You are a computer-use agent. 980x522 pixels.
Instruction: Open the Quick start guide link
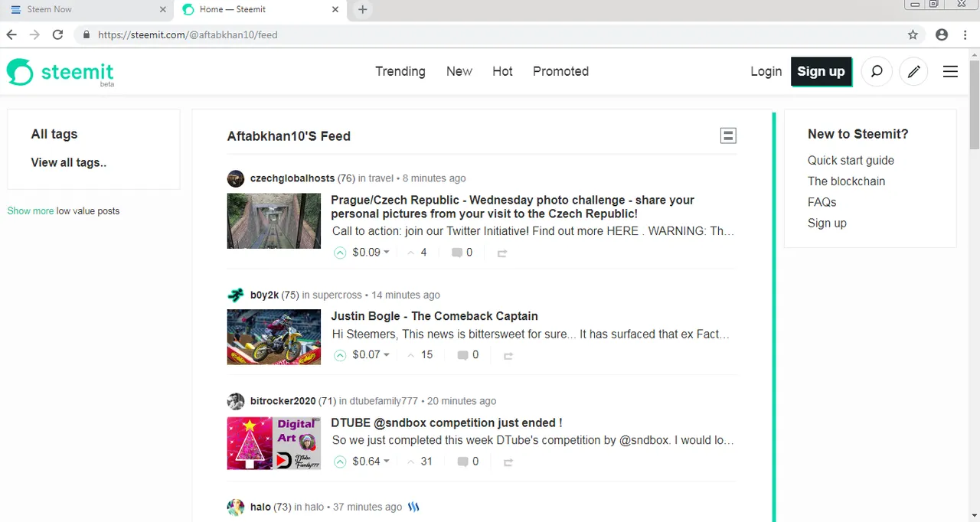(x=851, y=161)
